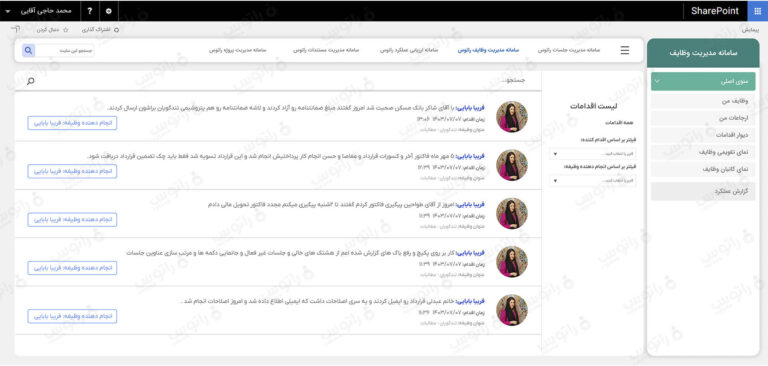Click task title line under 'خانم عبدلی' message
Image resolution: width=768 pixels, height=366 pixels.
tap(452, 323)
